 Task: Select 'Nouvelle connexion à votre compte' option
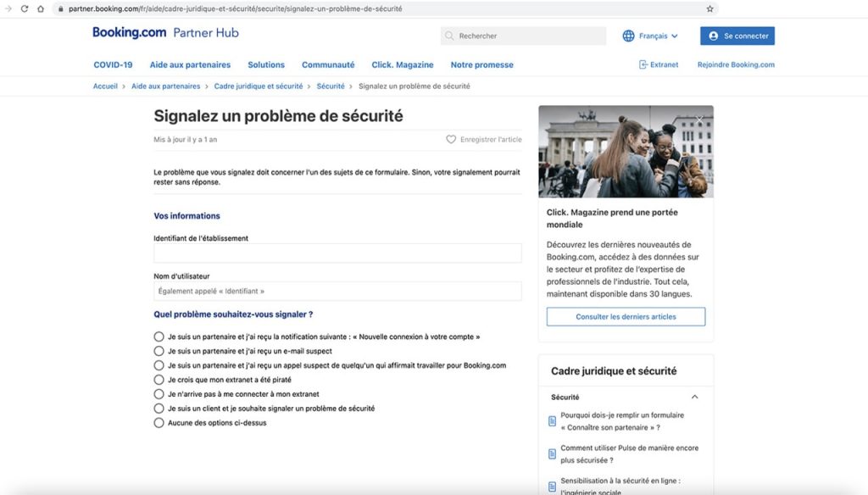point(159,336)
